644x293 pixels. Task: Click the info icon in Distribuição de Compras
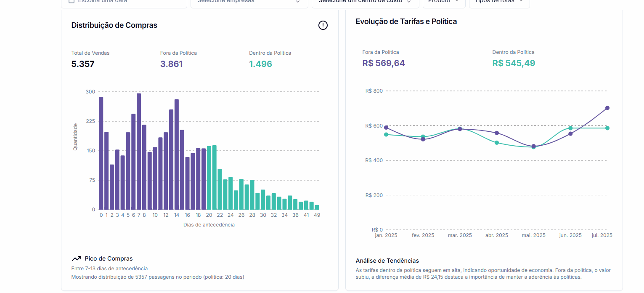(x=323, y=25)
